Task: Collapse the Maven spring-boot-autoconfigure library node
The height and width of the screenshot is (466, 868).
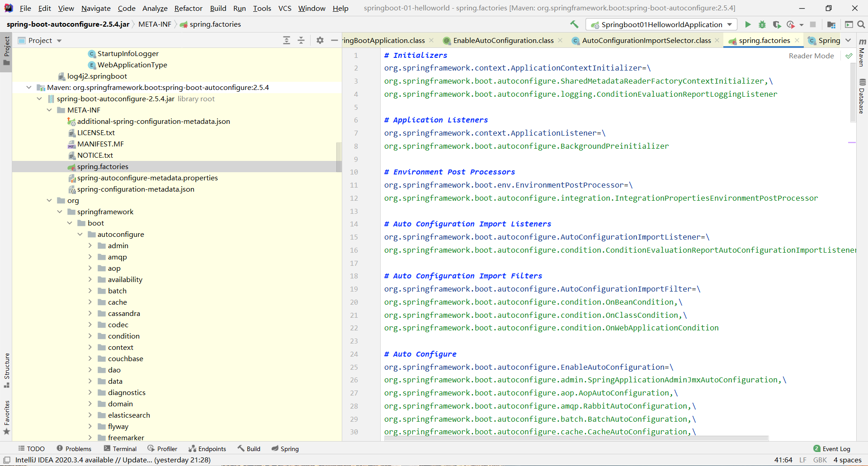Action: click(x=29, y=87)
